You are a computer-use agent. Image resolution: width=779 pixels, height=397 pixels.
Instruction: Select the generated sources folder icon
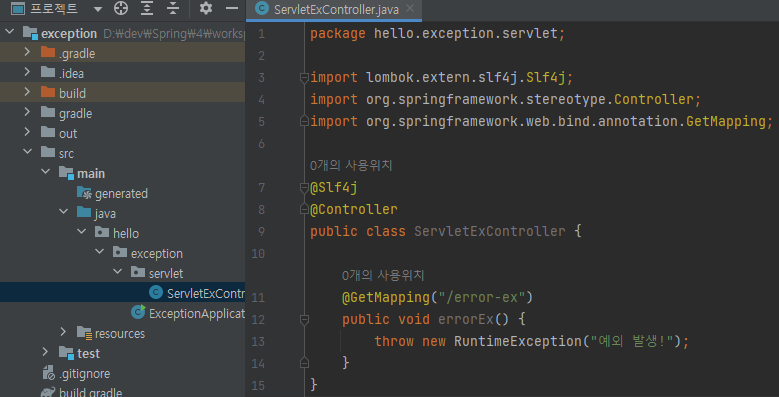coord(84,193)
